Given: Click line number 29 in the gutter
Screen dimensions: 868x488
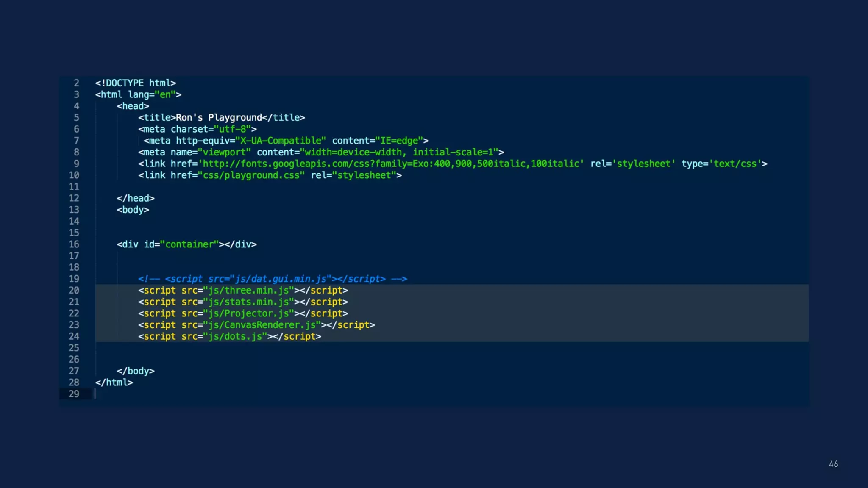Looking at the screenshot, I should (74, 394).
